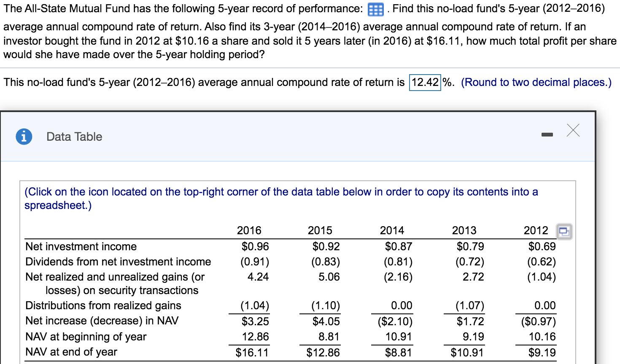Click the ($2.10) net decrease value

(x=395, y=321)
